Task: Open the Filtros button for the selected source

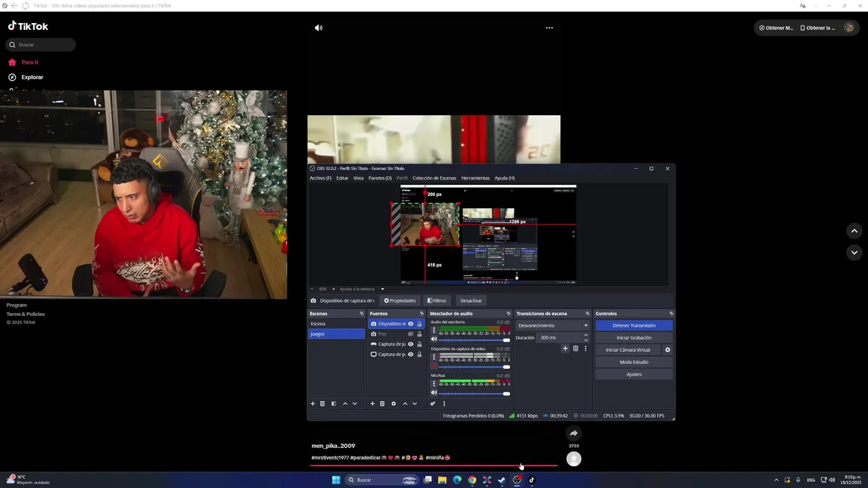Action: [437, 300]
